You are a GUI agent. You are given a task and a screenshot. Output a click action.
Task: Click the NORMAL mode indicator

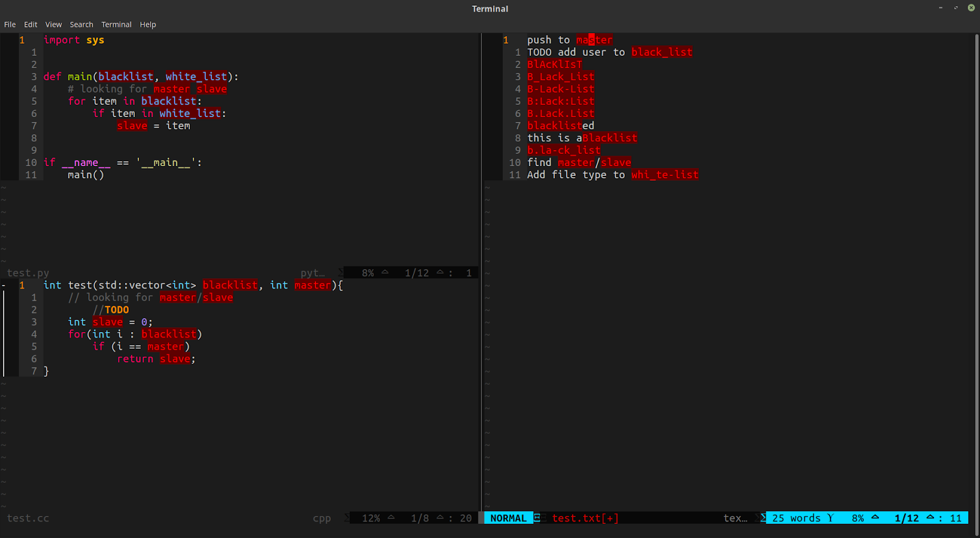508,518
